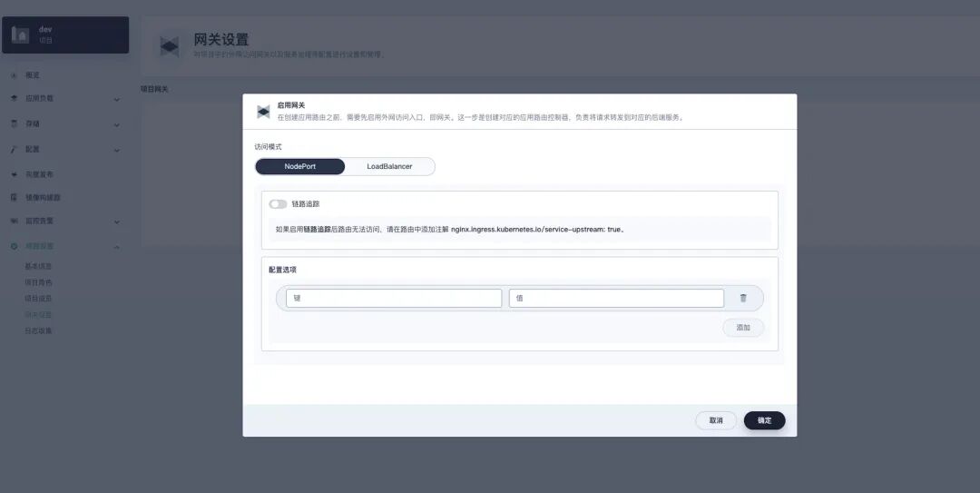Click the 访问模式 label
Image resolution: width=980 pixels, height=493 pixels.
[268, 147]
